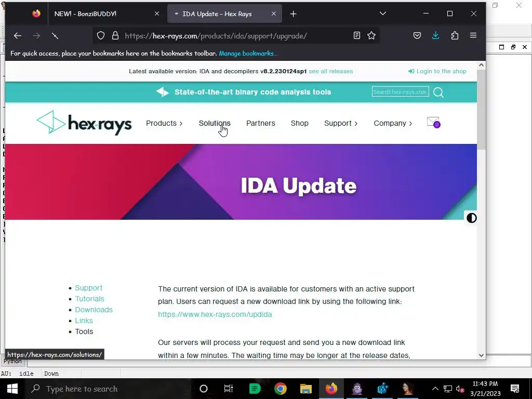The height and width of the screenshot is (399, 532).
Task: Click the hex-rays search magnifier icon
Action: [x=438, y=92]
